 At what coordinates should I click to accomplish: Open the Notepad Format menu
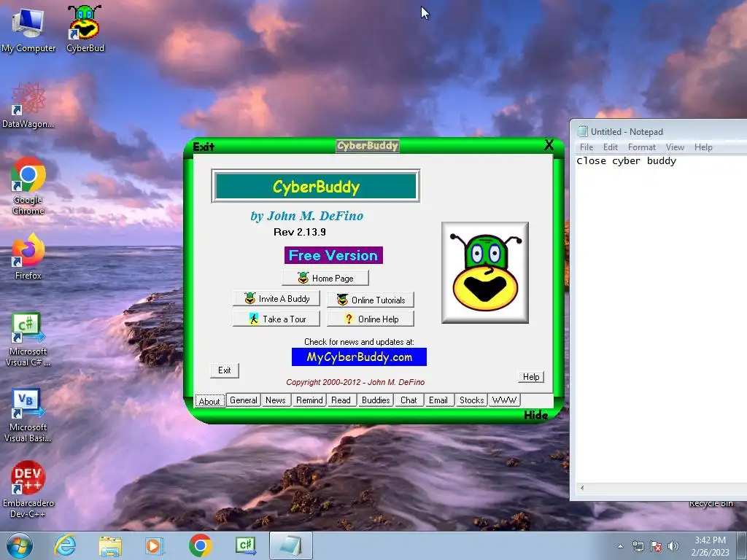point(642,147)
